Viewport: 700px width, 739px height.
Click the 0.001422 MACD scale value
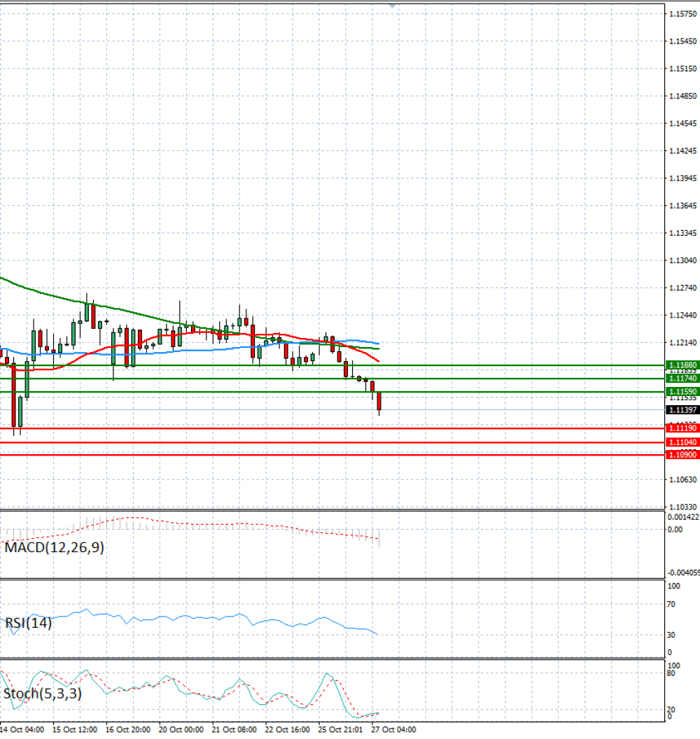pyautogui.click(x=683, y=517)
